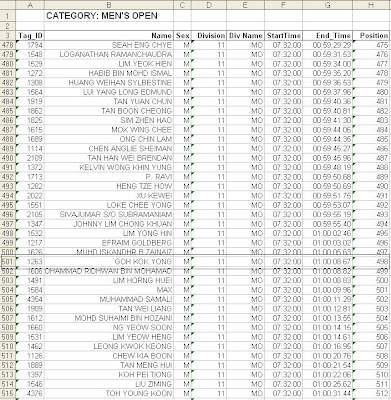Click the name MOK WING CHEE

pyautogui.click(x=142, y=130)
